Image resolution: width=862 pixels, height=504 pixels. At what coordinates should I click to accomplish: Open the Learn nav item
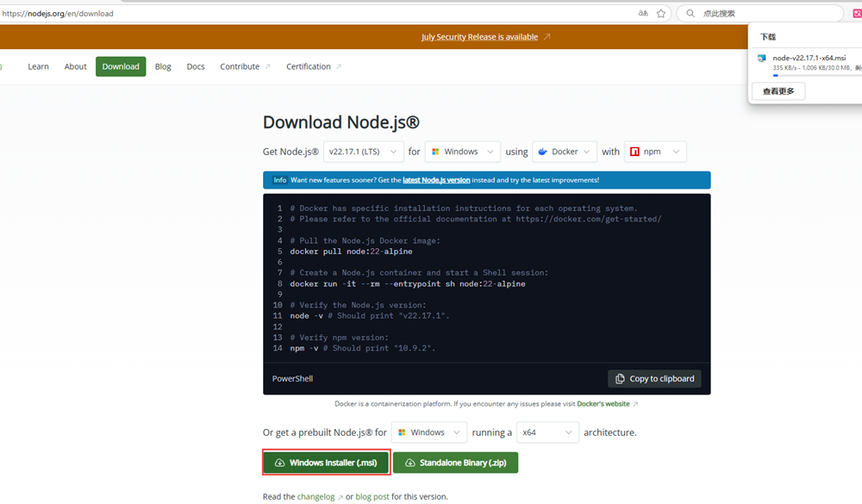[x=39, y=66]
